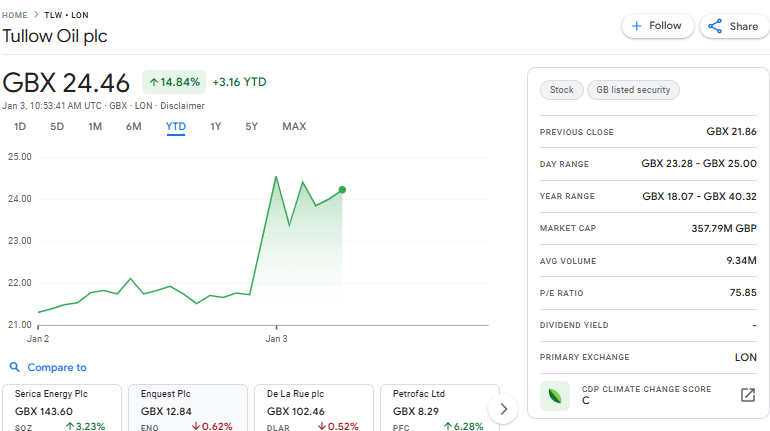Click the Jan 3 axis label on the chart
This screenshot has width=770, height=431.
[x=276, y=339]
